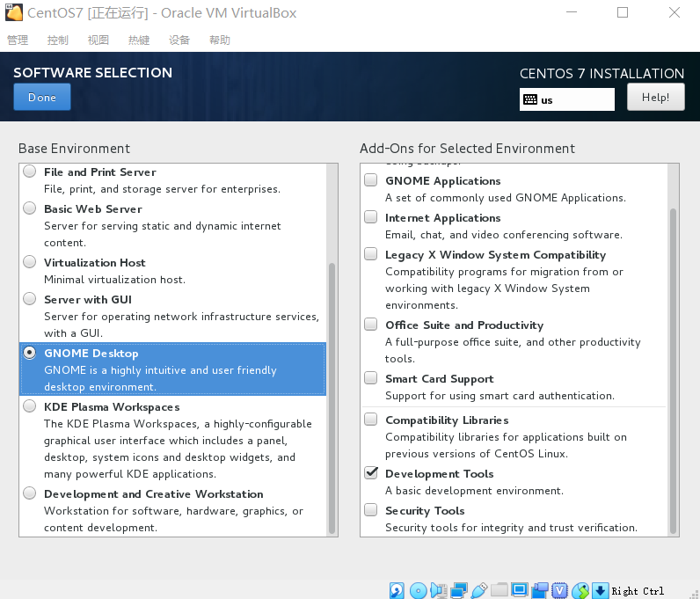Open the 热键 menu
The image size is (700, 599).
click(139, 40)
